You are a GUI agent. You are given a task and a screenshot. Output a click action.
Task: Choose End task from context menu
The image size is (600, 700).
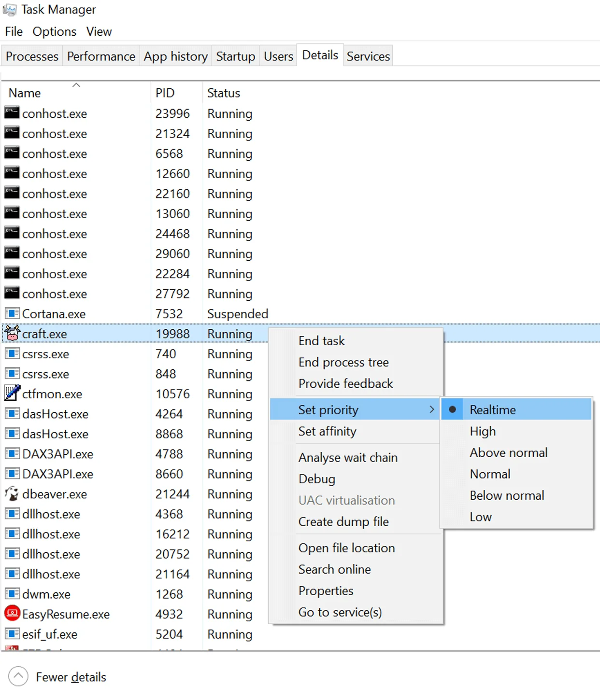(321, 341)
